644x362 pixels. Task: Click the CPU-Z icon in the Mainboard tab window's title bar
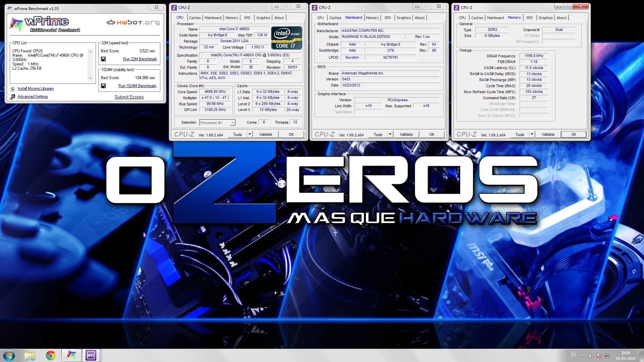[315, 7]
